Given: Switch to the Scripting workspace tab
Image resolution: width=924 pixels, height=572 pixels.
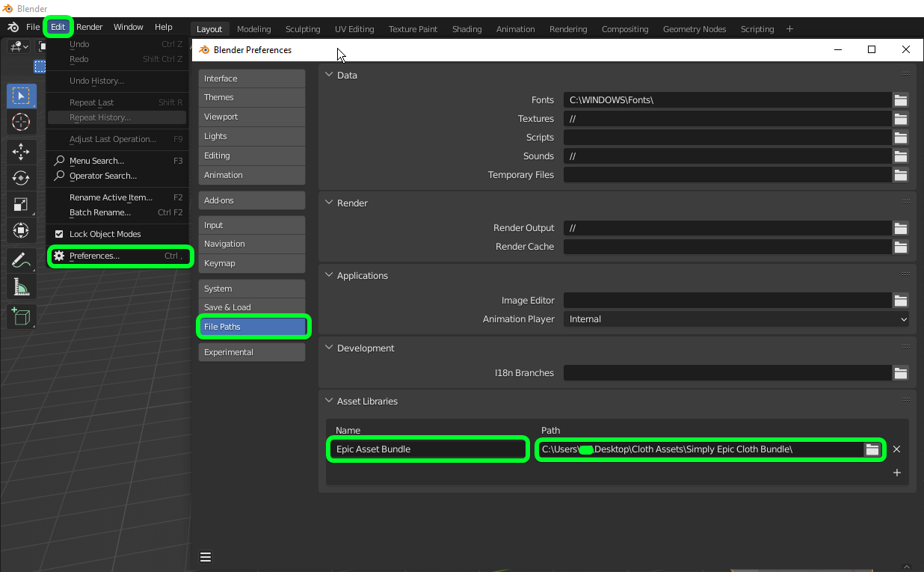Looking at the screenshot, I should (x=757, y=29).
